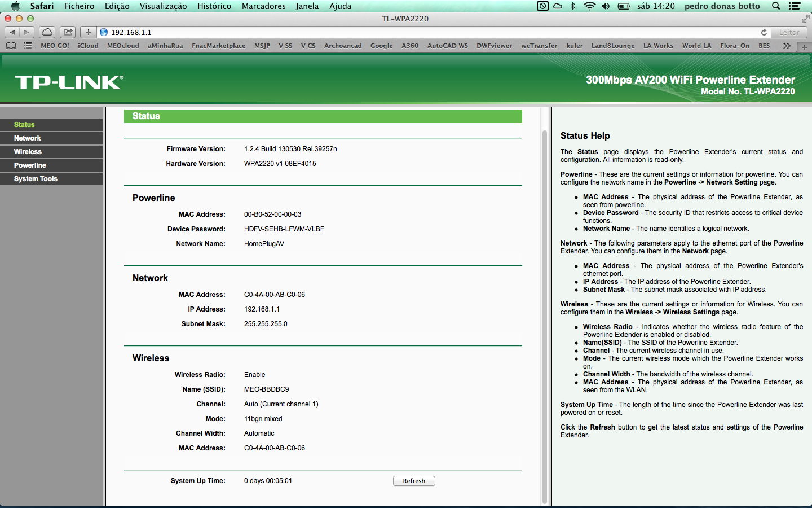Open System Tools in the sidebar
812x508 pixels.
51,179
